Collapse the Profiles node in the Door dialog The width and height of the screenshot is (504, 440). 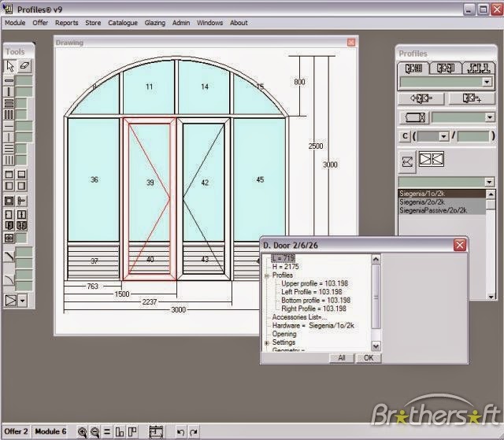(x=267, y=275)
